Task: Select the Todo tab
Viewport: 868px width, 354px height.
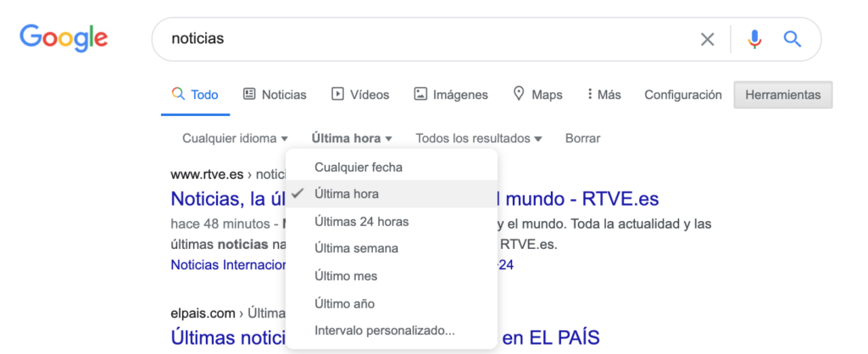Action: 196,95
